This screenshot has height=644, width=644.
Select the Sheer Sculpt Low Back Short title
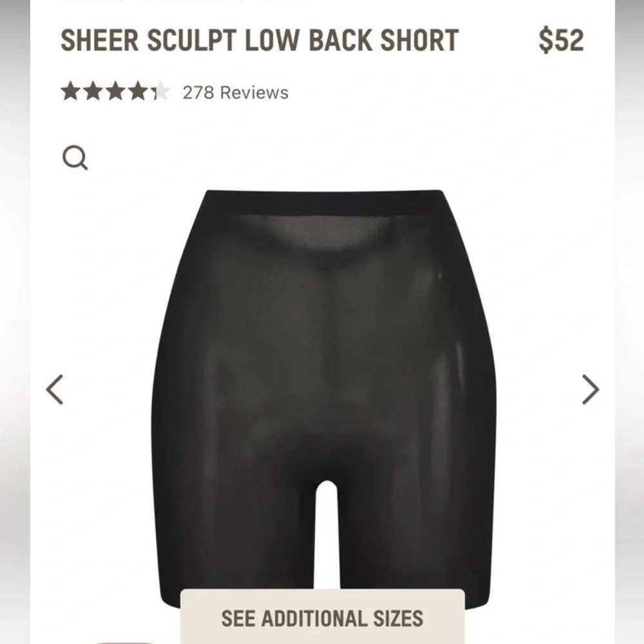click(260, 40)
